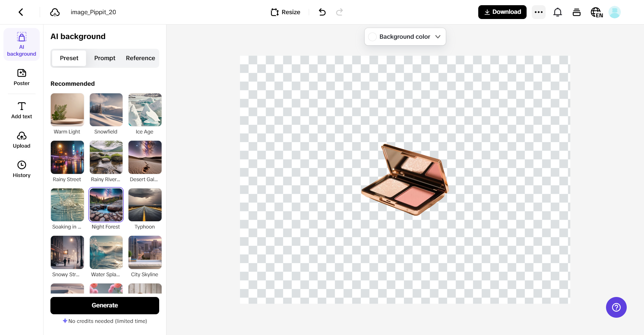Choose the Rainy Street preset

(67, 157)
